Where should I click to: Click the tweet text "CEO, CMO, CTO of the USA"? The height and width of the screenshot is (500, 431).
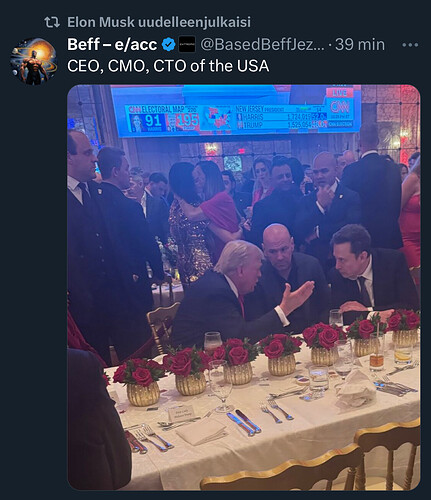[x=168, y=66]
